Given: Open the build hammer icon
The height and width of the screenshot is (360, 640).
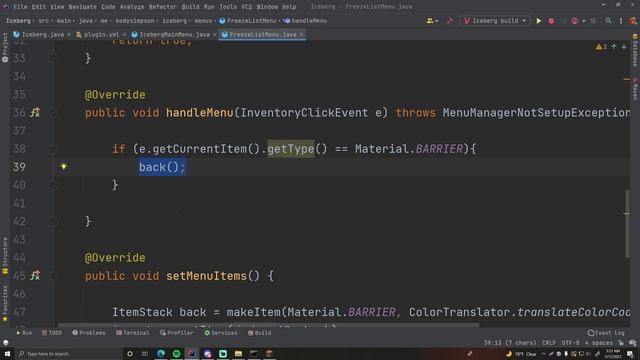Looking at the screenshot, I should (x=450, y=20).
